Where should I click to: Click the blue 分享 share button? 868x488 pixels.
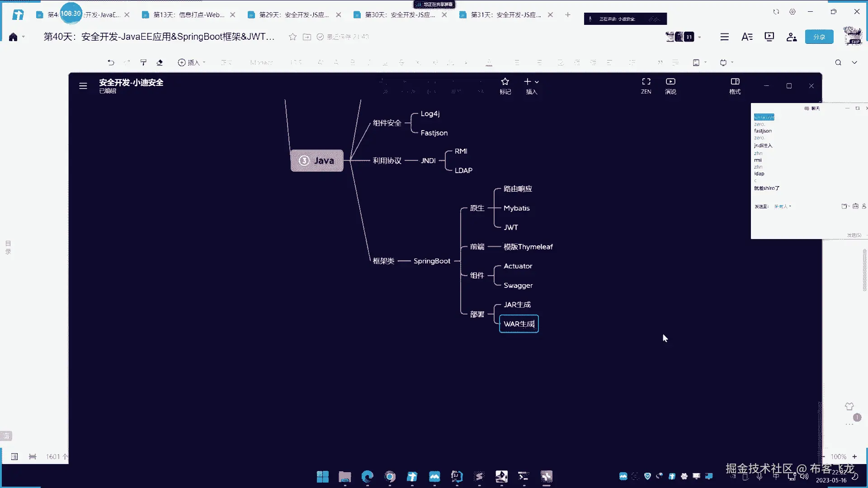819,37
